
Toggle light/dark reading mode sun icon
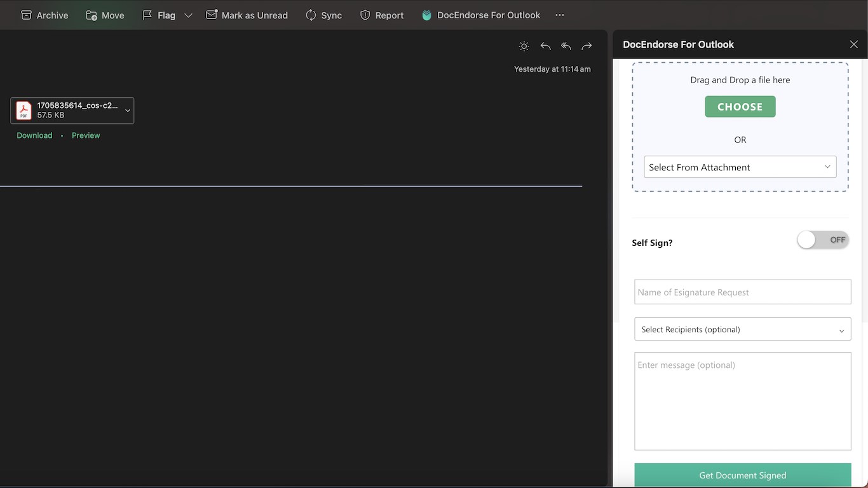pos(524,46)
